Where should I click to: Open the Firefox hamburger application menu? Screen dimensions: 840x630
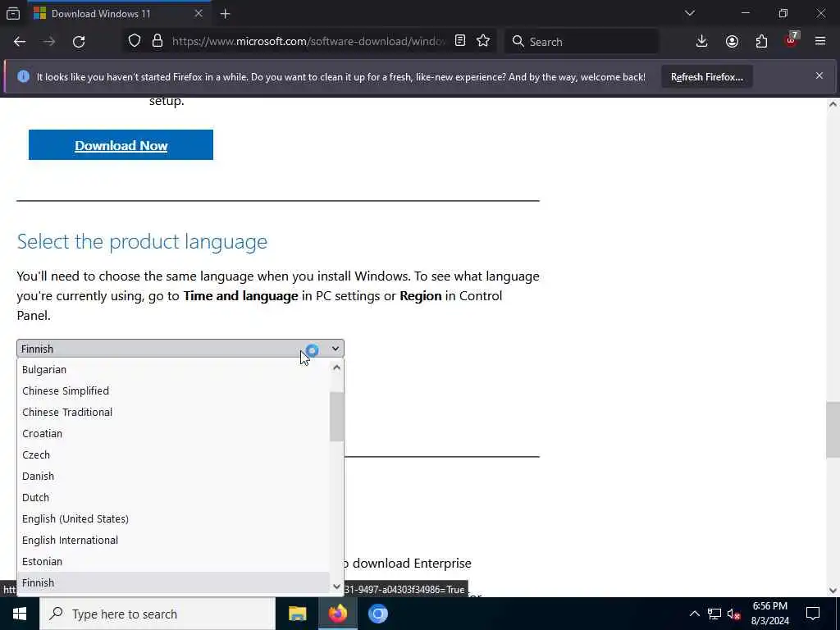820,41
